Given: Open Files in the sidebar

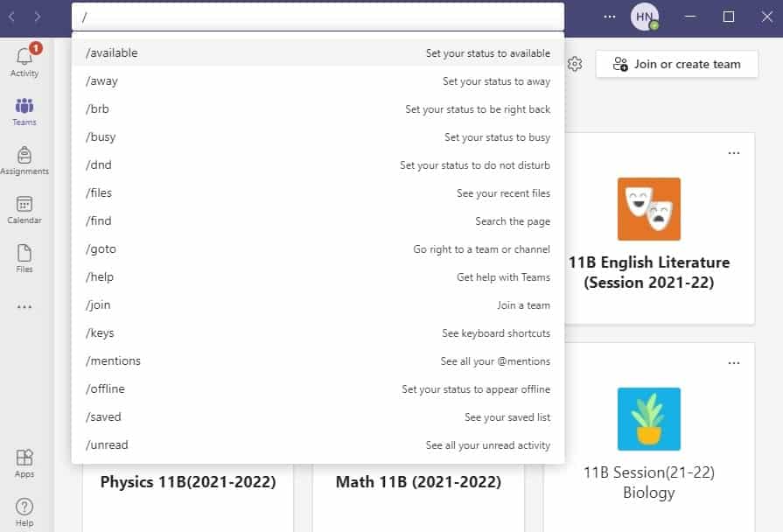Looking at the screenshot, I should [24, 259].
